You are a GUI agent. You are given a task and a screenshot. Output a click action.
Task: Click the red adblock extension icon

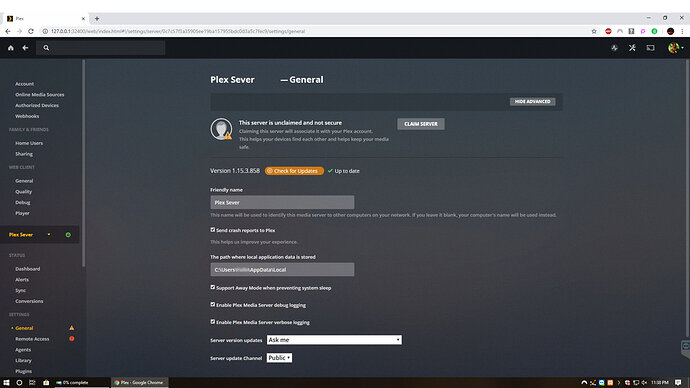[608, 31]
